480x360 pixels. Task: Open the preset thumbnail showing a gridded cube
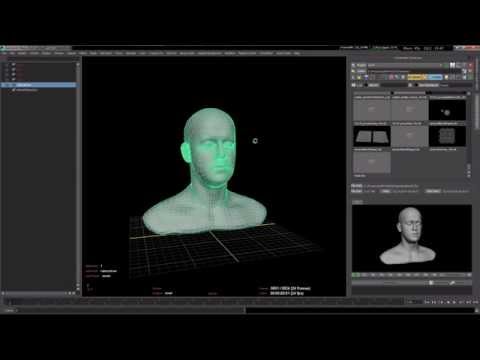pyautogui.click(x=447, y=136)
